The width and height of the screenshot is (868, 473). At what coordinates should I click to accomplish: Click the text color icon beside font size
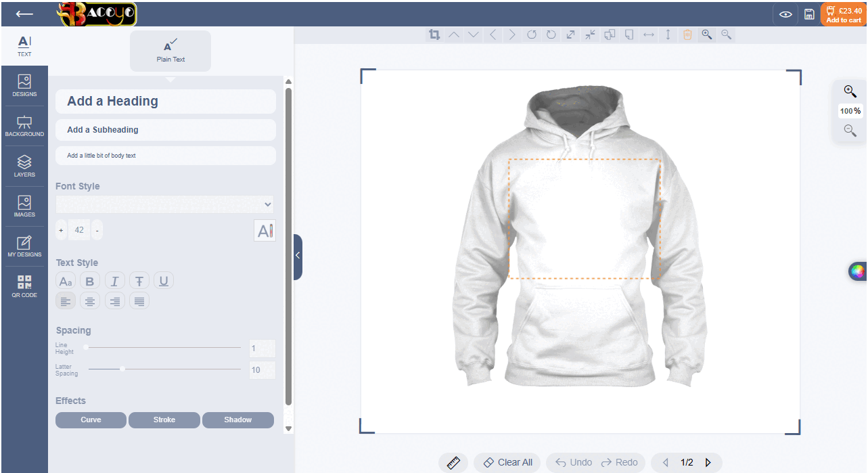(x=265, y=230)
